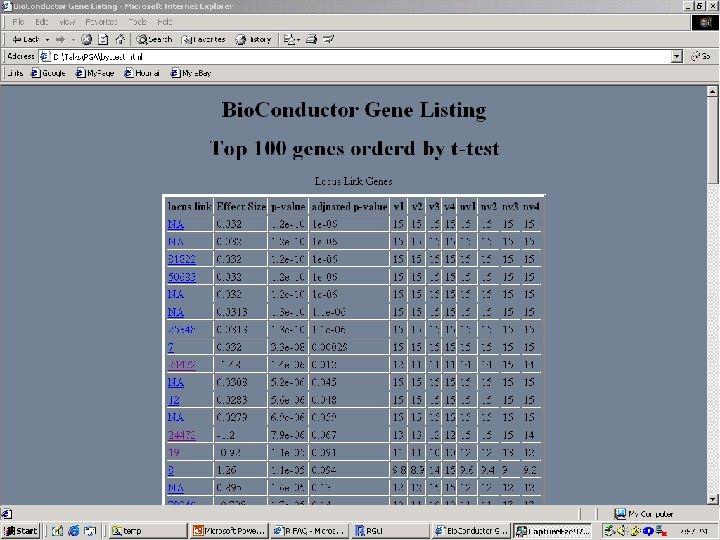Switch to the R FAQ taskbar window
This screenshot has width=720, height=540.
pos(309,531)
